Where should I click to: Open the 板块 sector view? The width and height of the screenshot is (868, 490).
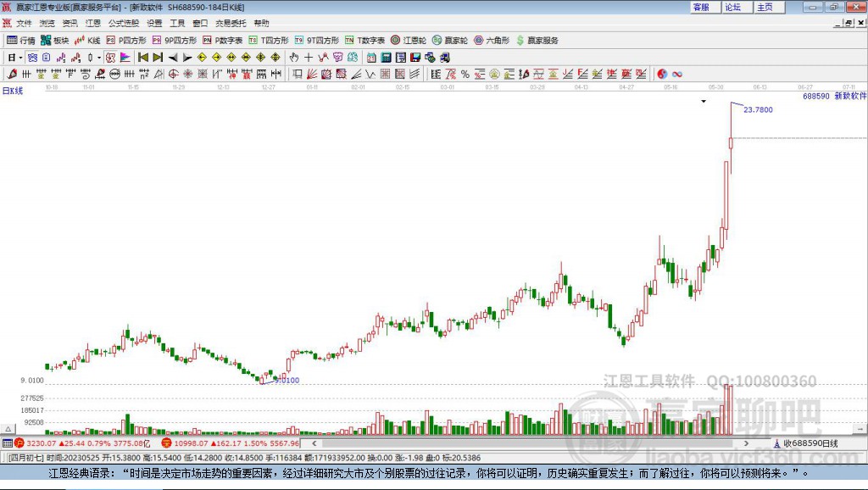(54, 41)
